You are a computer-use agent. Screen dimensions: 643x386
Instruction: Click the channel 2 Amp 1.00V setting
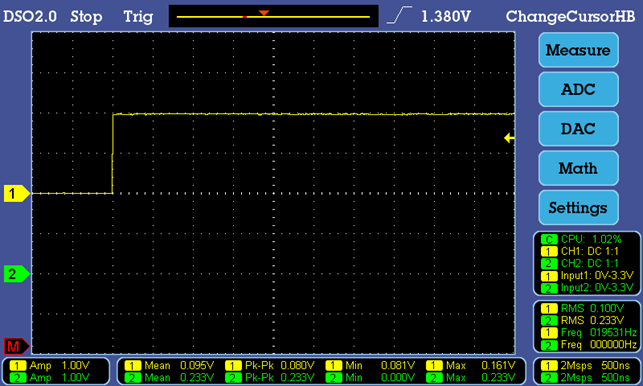(x=50, y=377)
